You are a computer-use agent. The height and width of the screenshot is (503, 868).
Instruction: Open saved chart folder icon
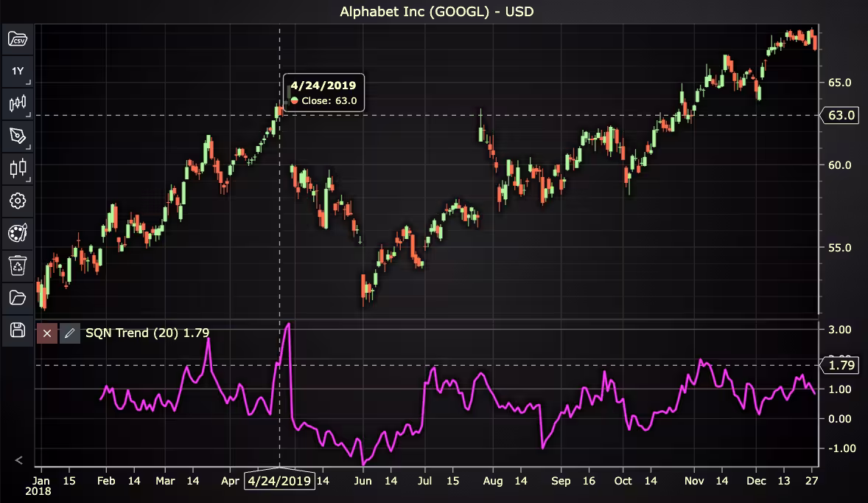click(18, 298)
